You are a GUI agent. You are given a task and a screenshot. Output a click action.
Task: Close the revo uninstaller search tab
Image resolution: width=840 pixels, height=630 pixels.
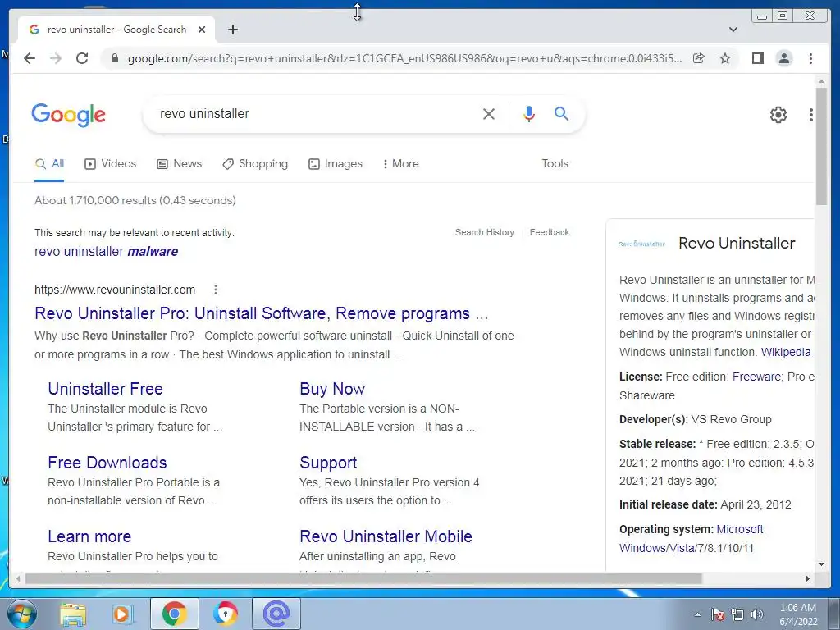(x=202, y=30)
